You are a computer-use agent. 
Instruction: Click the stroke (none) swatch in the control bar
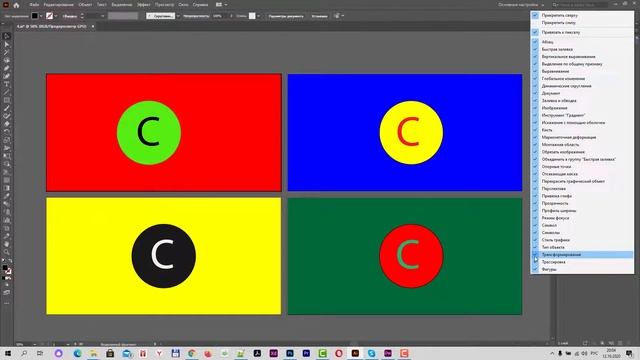point(49,16)
